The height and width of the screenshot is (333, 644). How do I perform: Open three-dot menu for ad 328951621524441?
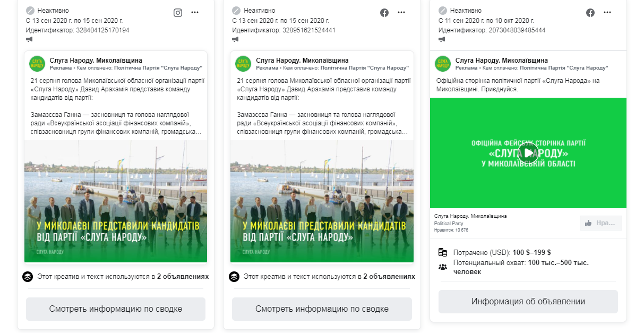[x=401, y=13]
